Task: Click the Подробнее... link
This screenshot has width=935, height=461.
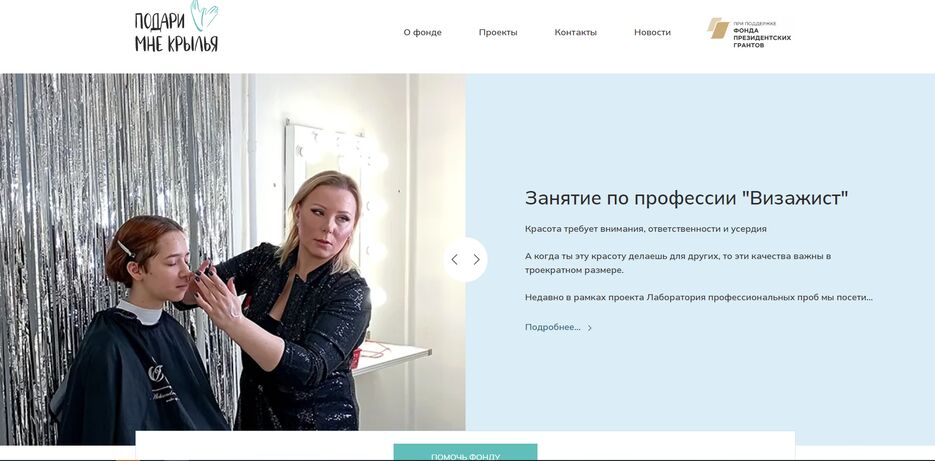Action: (x=553, y=327)
